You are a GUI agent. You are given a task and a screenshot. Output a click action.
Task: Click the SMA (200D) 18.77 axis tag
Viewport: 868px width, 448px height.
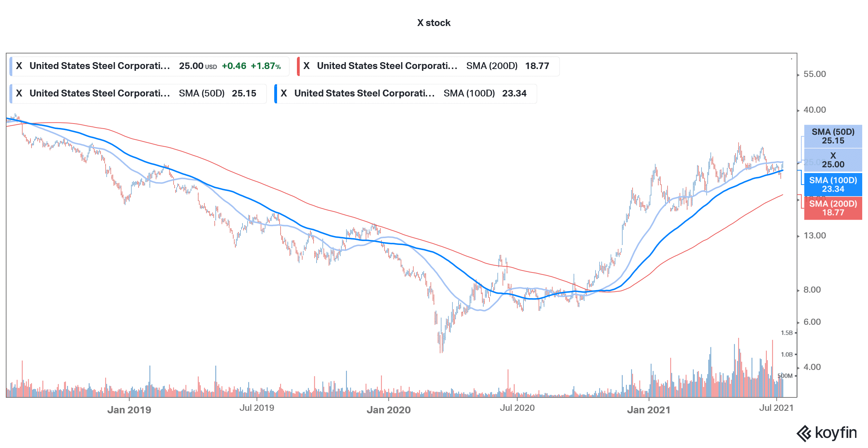[x=833, y=208]
